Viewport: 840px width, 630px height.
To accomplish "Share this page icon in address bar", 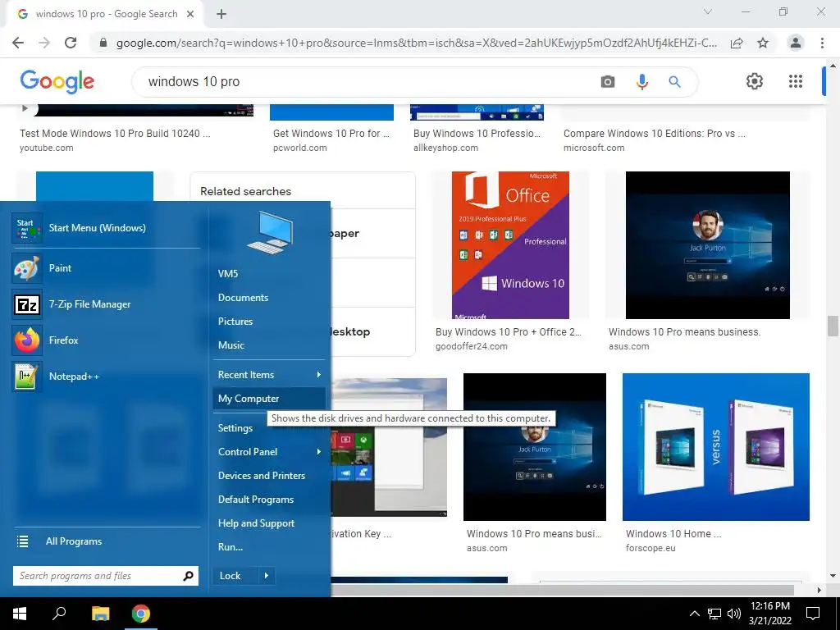I will pyautogui.click(x=737, y=43).
